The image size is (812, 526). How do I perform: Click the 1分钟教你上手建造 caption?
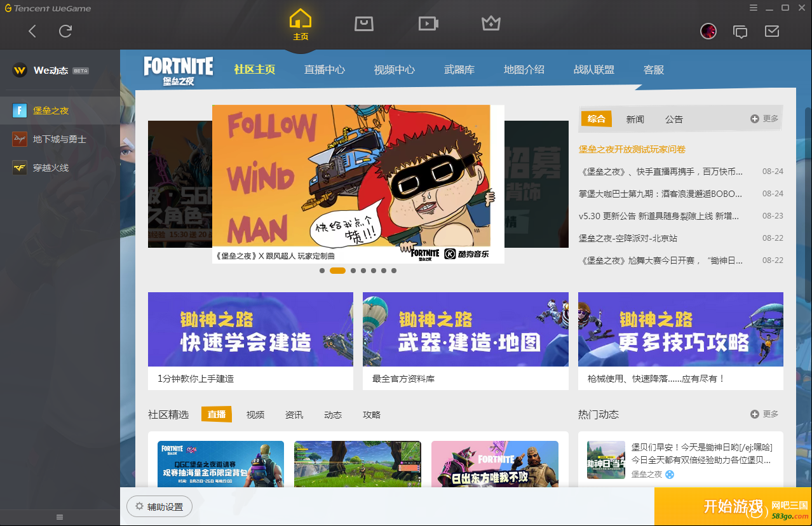pos(196,379)
